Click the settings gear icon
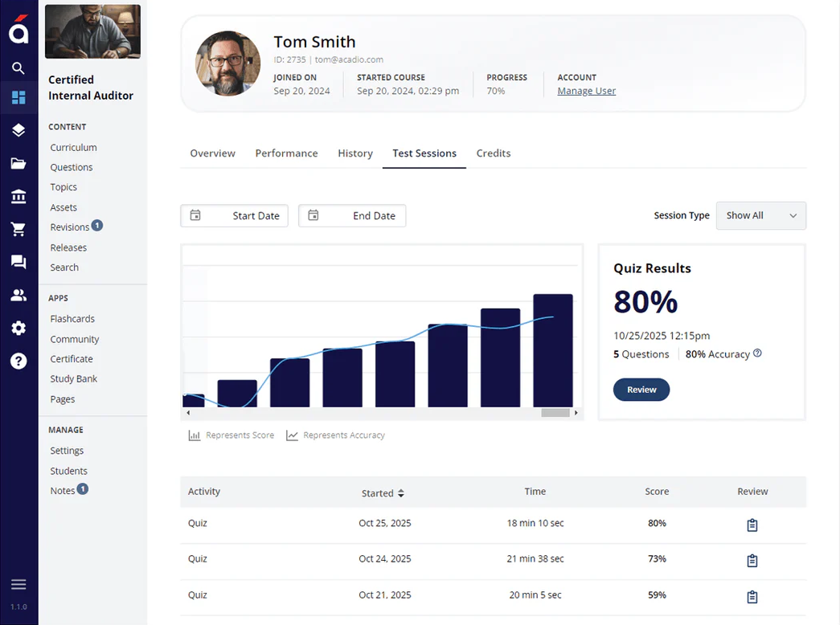 (x=18, y=328)
